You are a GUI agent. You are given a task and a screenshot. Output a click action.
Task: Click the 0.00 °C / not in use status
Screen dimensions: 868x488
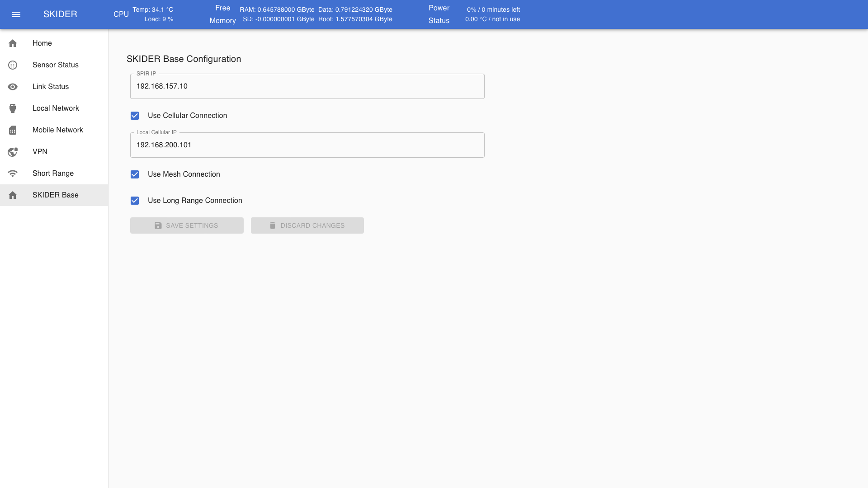492,19
